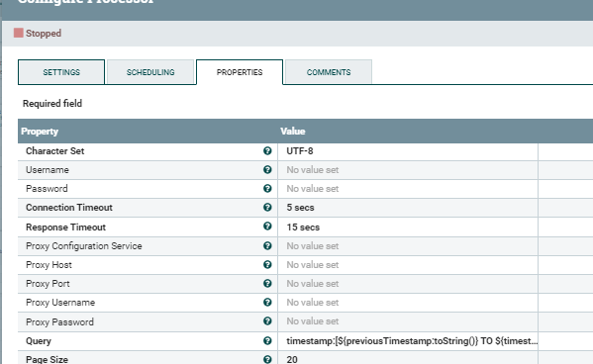593x364 pixels.
Task: Set a value for Password
Action: click(x=408, y=189)
